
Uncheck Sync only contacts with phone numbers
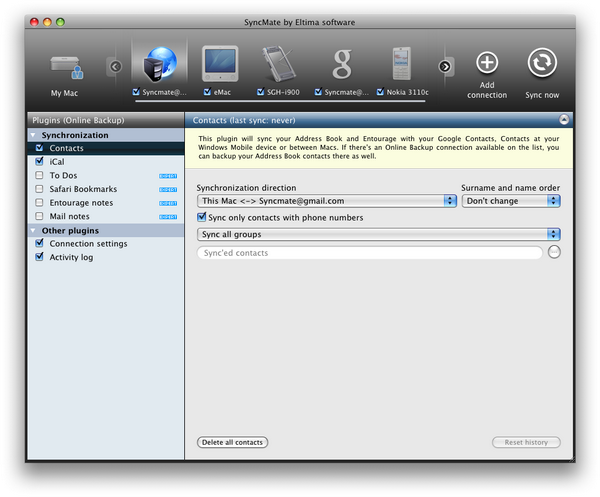201,217
